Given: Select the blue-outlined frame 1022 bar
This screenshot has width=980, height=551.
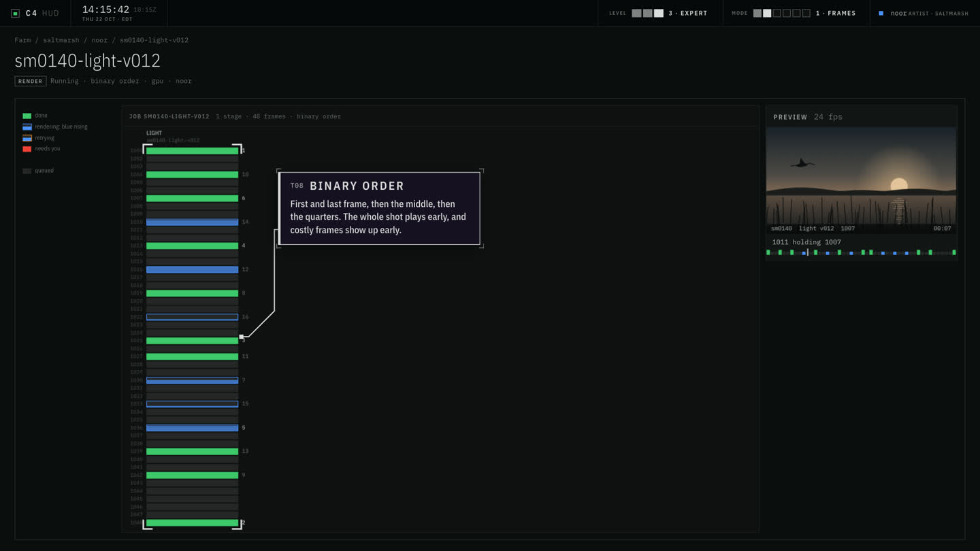Looking at the screenshot, I should coord(193,317).
